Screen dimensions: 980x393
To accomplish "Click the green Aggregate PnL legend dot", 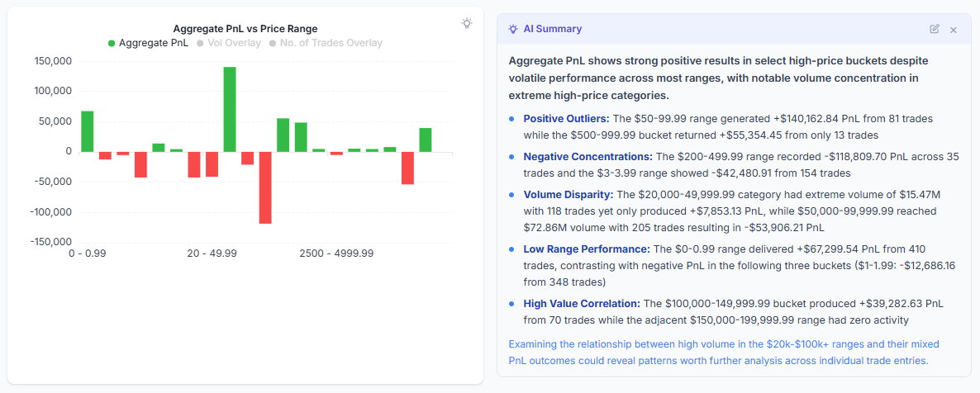I will click(x=112, y=43).
